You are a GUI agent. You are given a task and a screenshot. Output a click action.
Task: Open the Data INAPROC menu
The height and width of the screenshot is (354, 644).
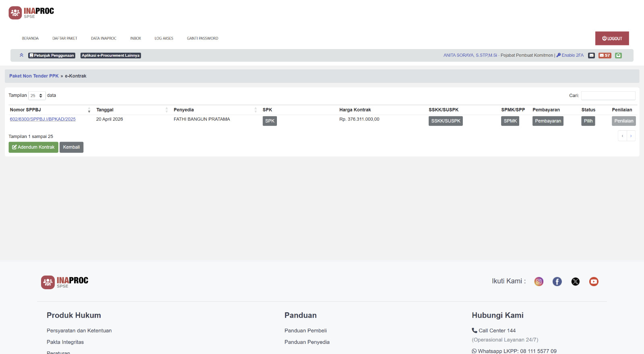pos(103,39)
